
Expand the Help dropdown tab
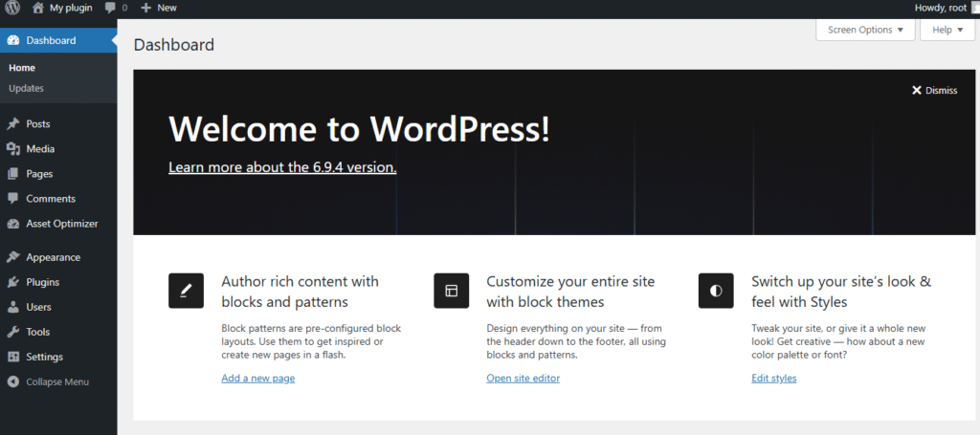pos(947,30)
